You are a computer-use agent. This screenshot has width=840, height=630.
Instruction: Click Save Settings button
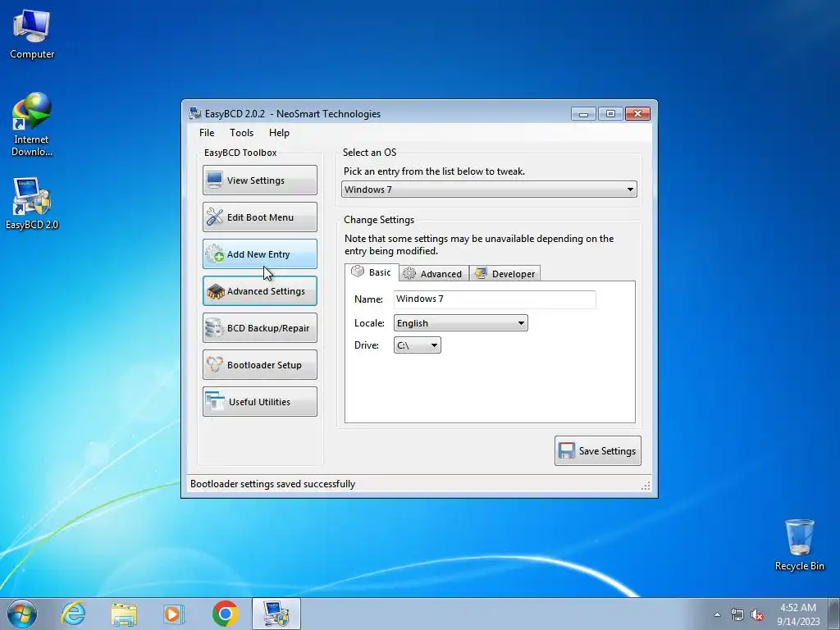(x=598, y=450)
